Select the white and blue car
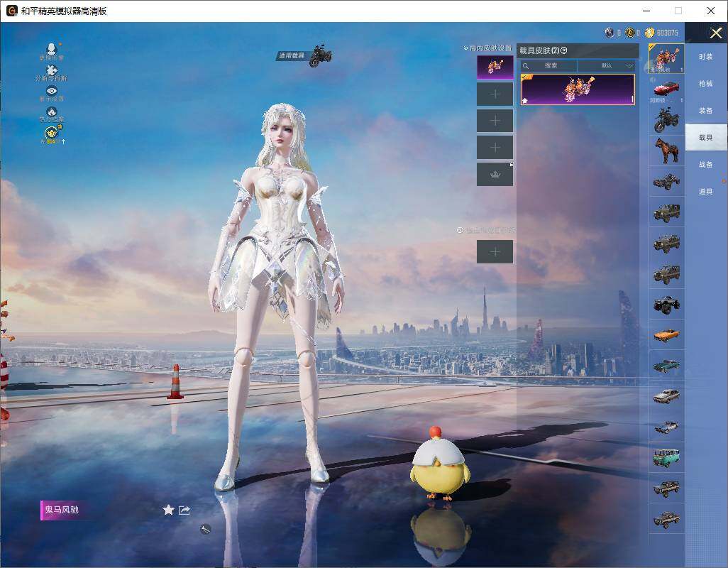 tap(666, 427)
